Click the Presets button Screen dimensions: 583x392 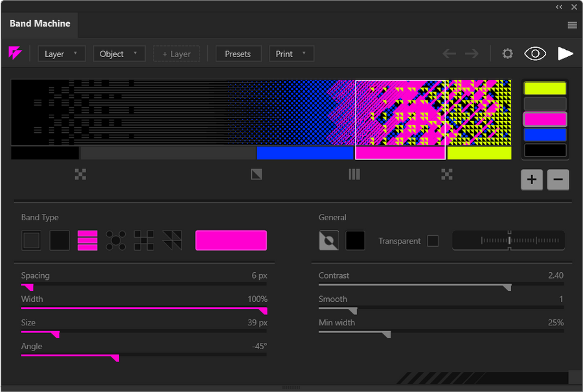(238, 54)
